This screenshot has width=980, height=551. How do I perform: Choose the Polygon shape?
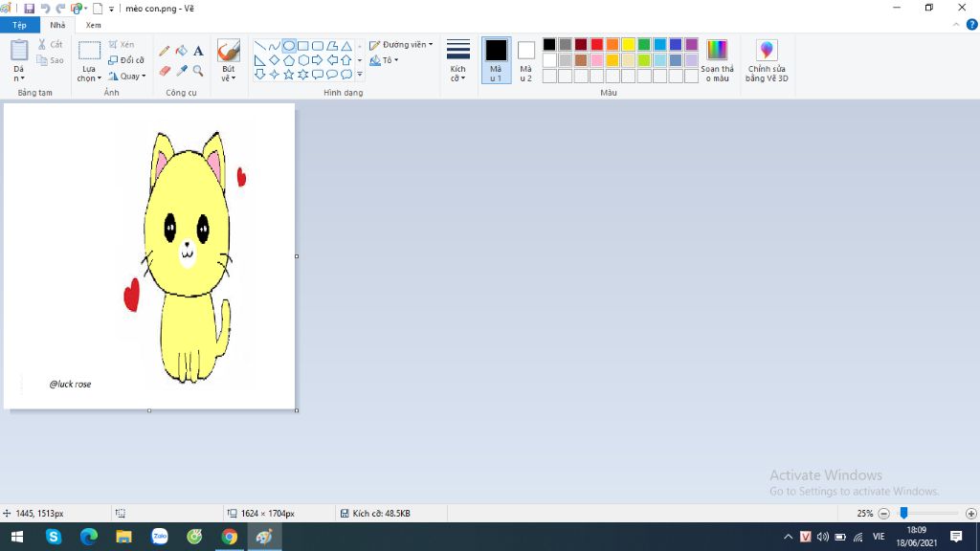click(x=332, y=46)
